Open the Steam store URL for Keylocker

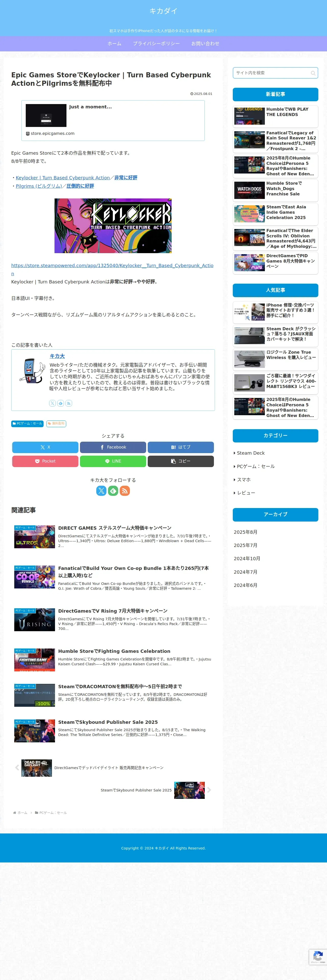click(112, 269)
